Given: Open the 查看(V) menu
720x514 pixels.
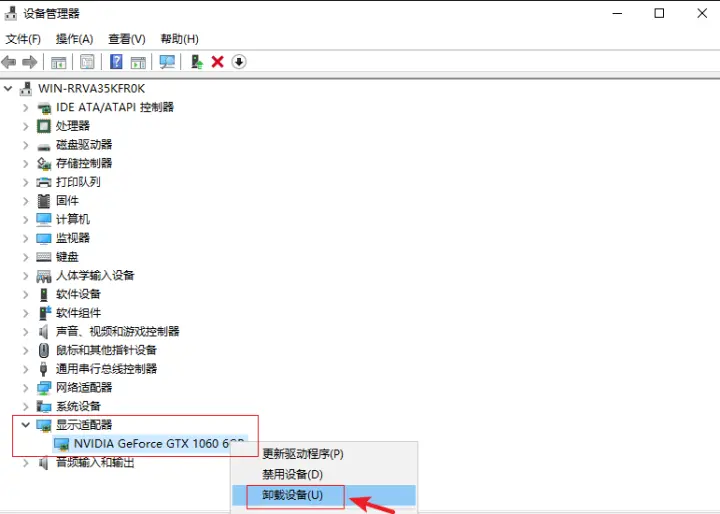Looking at the screenshot, I should click(x=127, y=39).
